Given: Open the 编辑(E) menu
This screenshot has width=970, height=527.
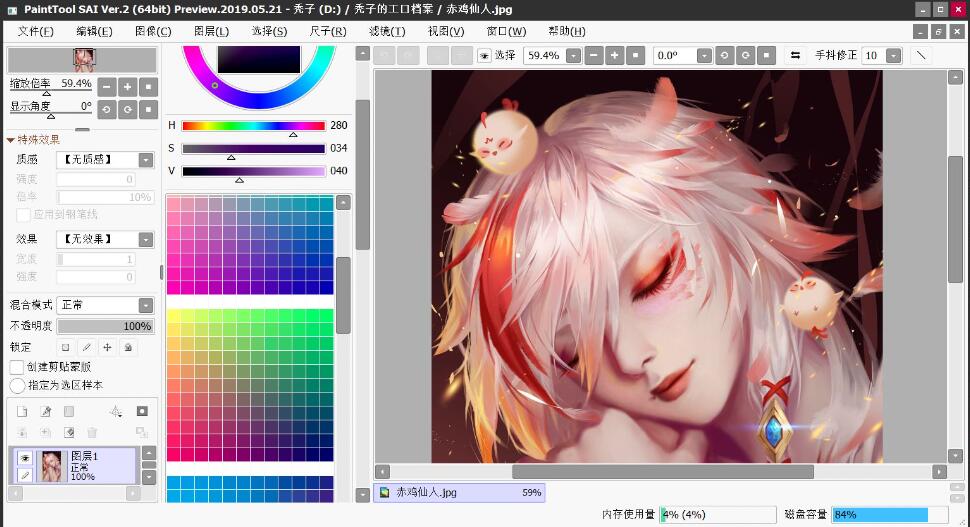Looking at the screenshot, I should (94, 31).
